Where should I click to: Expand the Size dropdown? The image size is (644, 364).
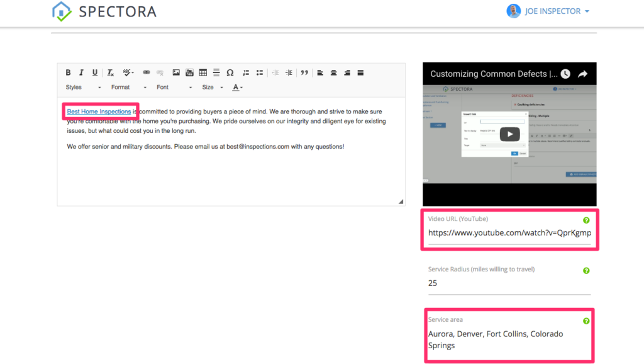[211, 87]
